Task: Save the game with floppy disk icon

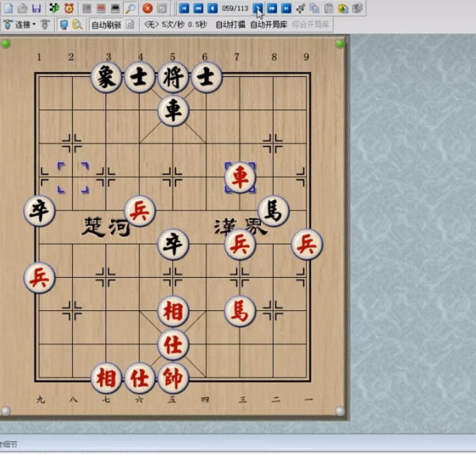Action: [36, 8]
